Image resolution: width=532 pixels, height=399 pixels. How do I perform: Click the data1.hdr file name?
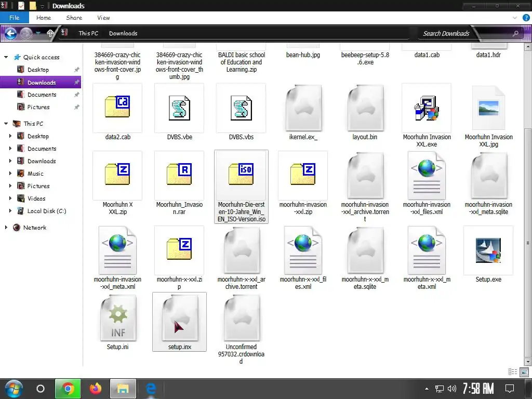488,55
